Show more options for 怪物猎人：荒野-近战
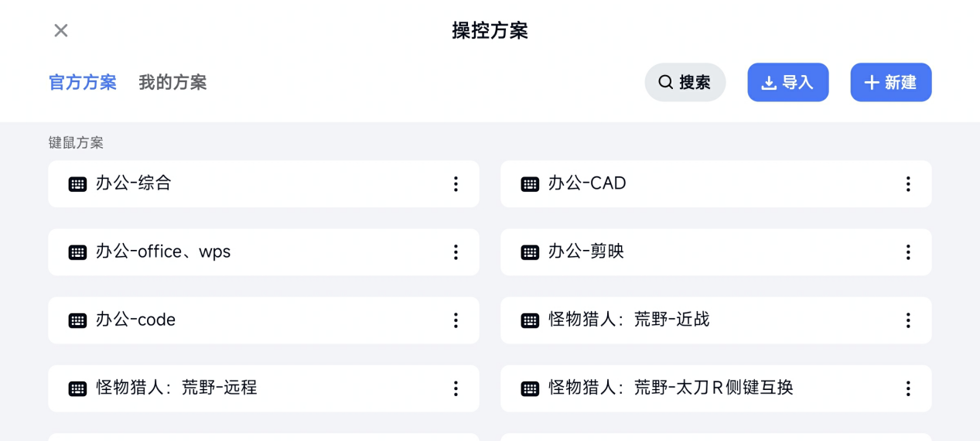This screenshot has width=980, height=441. click(x=908, y=320)
